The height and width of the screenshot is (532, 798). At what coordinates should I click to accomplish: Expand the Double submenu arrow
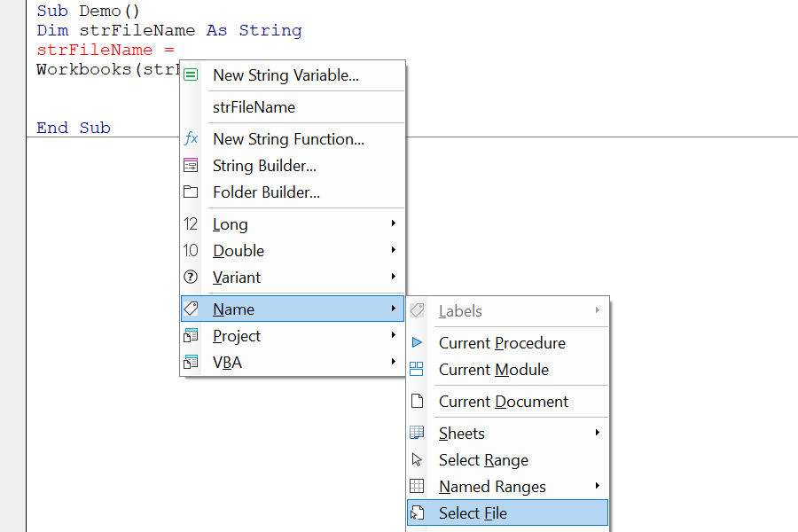pos(394,249)
